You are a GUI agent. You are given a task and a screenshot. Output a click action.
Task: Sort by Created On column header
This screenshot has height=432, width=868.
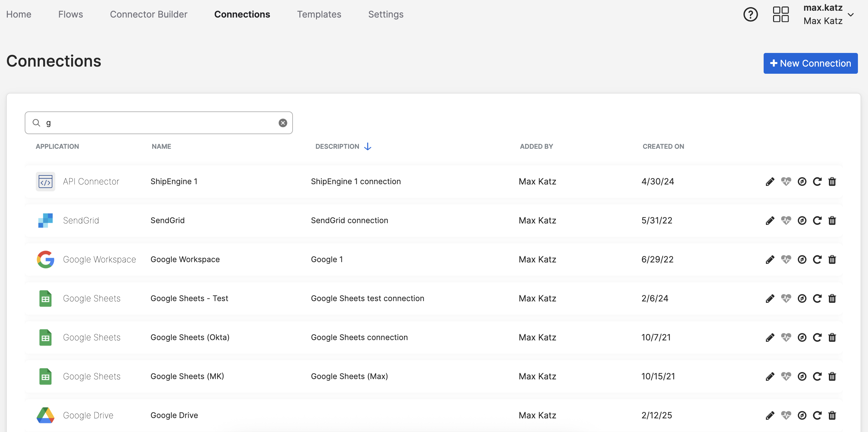(x=663, y=146)
